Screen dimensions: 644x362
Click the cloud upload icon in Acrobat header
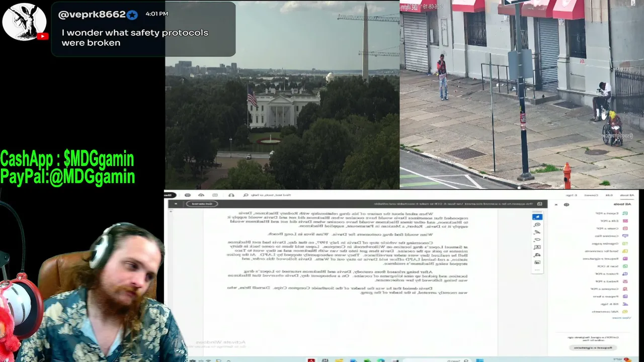[x=201, y=195]
